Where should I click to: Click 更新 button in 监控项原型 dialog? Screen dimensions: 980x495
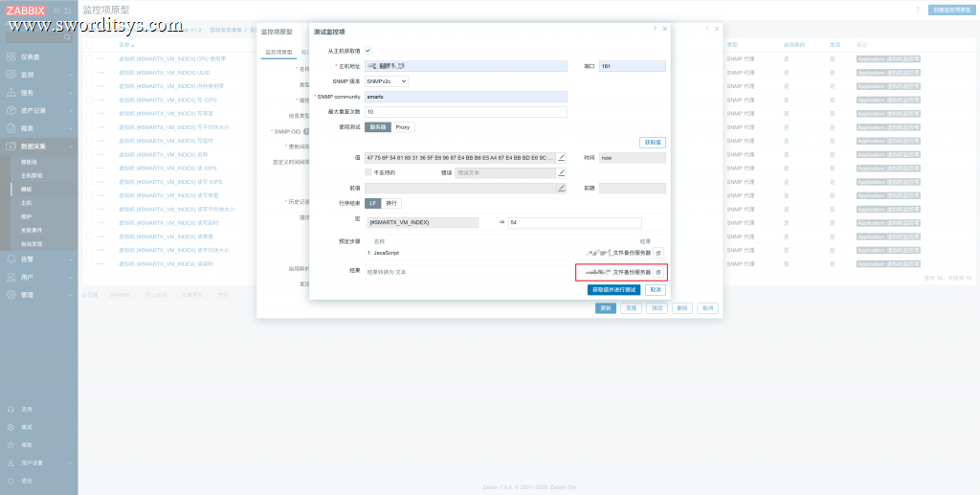point(606,308)
